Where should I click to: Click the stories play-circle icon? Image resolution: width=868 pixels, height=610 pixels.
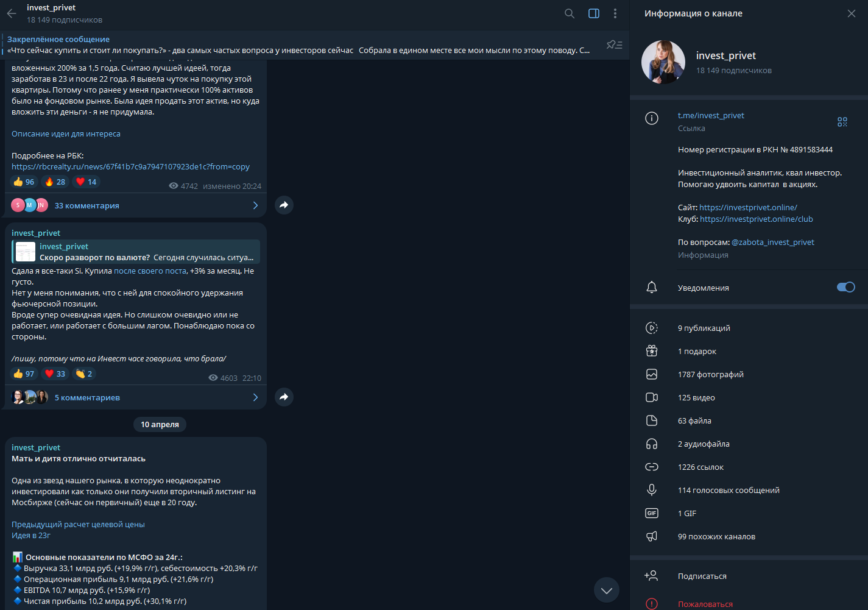(652, 328)
